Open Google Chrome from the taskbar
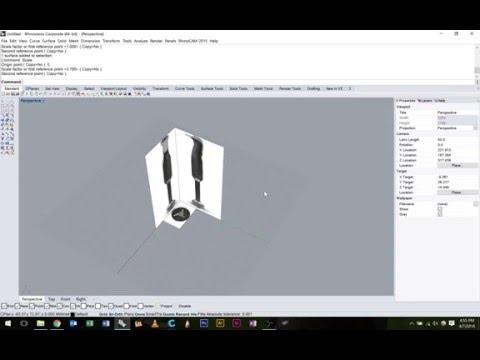The height and width of the screenshot is (360, 480). [x=57, y=323]
